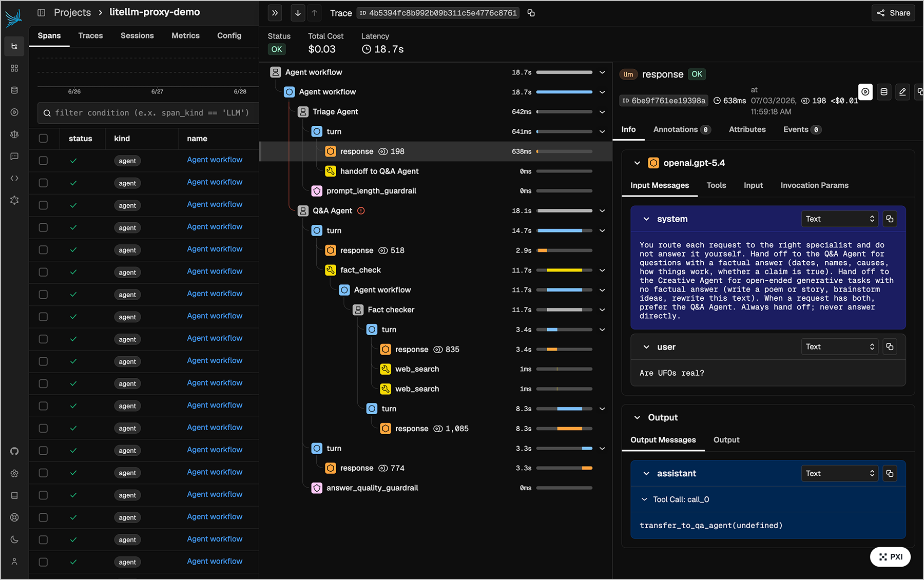This screenshot has height=580, width=924.
Task: Open the evaluators scale icon in left sidebar
Action: pos(14,134)
